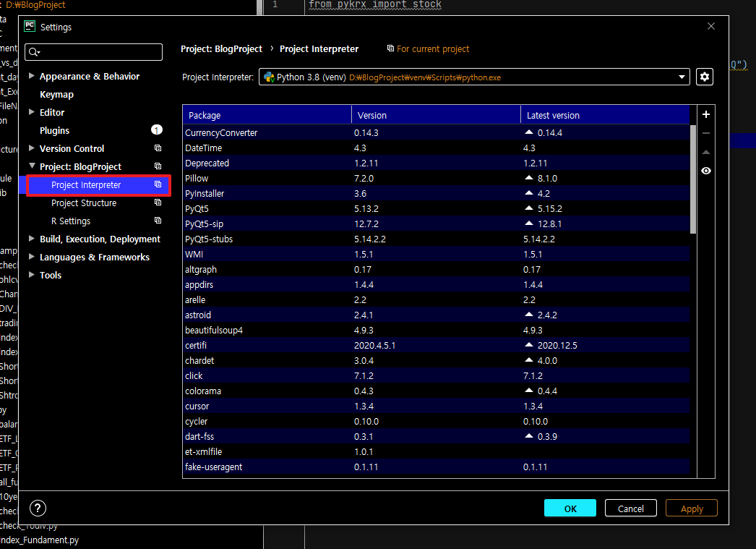This screenshot has height=549, width=756.
Task: Select the altgraph package row
Action: click(x=437, y=269)
